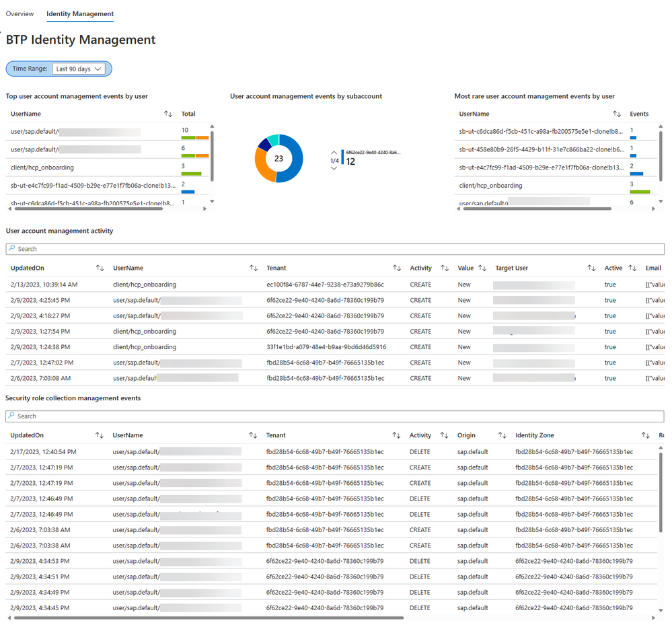Sort Security role collection events by UpdatedOn
The image size is (672, 631).
(100, 435)
